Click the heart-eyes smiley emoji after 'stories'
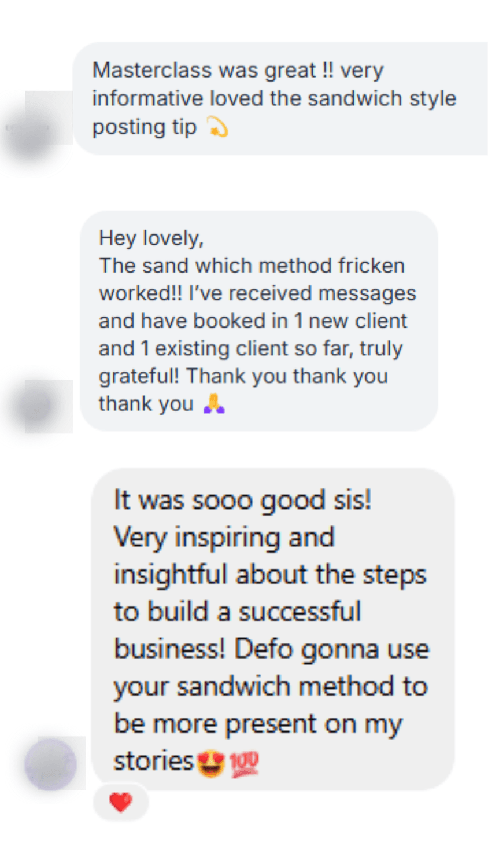 (210, 763)
